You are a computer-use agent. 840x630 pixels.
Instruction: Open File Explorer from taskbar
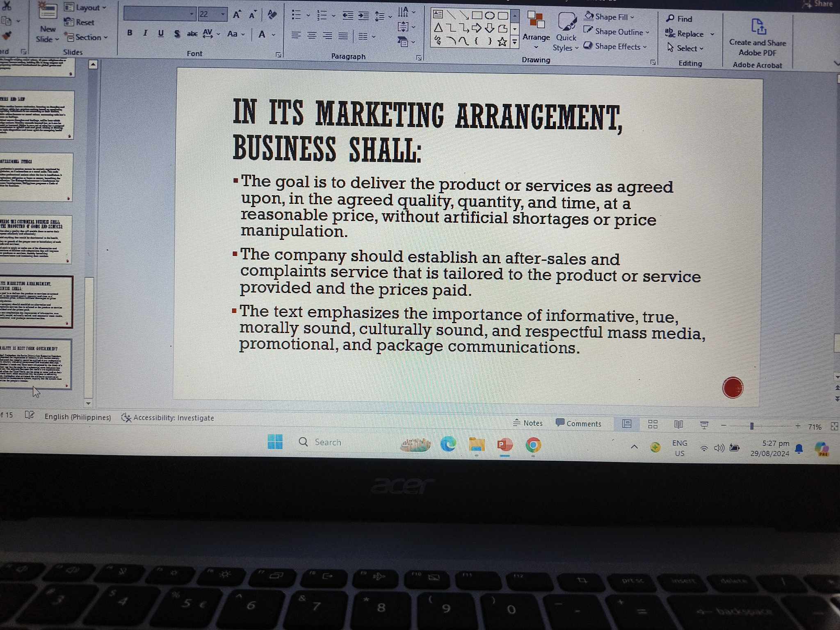coord(477,445)
